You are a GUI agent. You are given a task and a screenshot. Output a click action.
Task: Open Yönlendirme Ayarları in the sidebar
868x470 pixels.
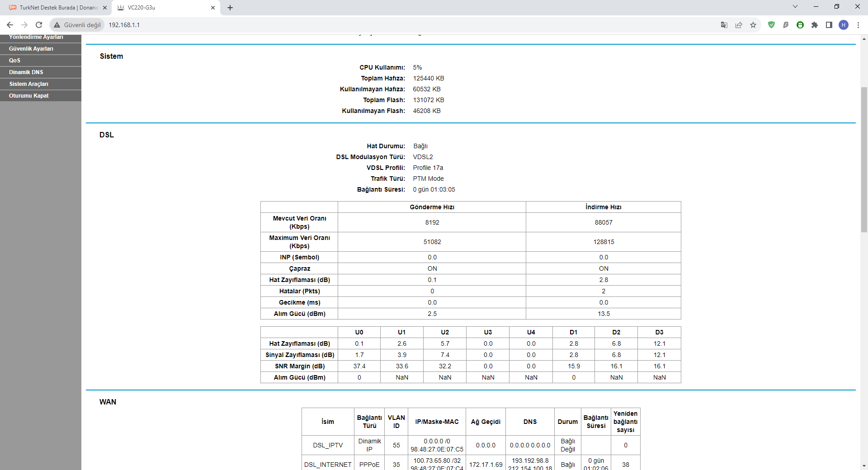(41, 38)
